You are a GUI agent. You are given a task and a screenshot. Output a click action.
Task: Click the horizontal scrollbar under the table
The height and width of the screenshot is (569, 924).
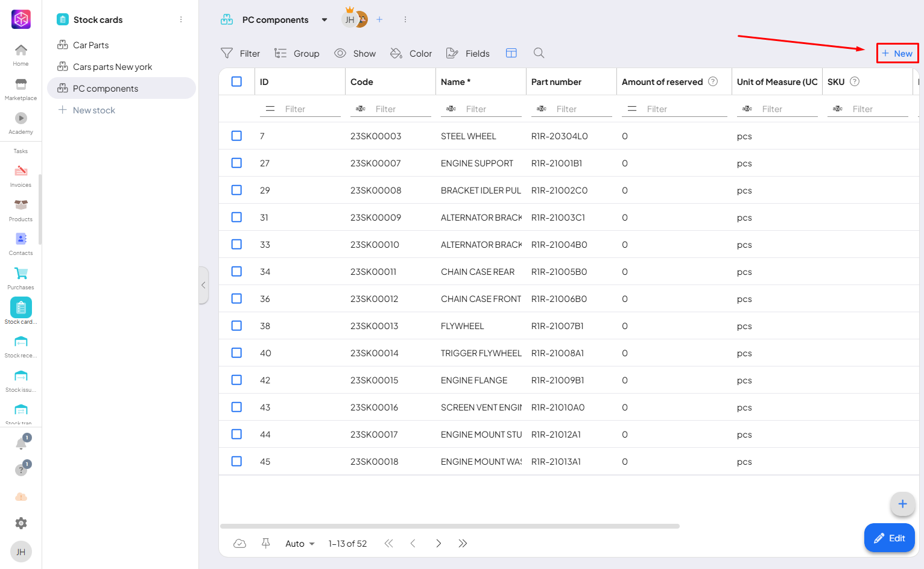(x=449, y=526)
